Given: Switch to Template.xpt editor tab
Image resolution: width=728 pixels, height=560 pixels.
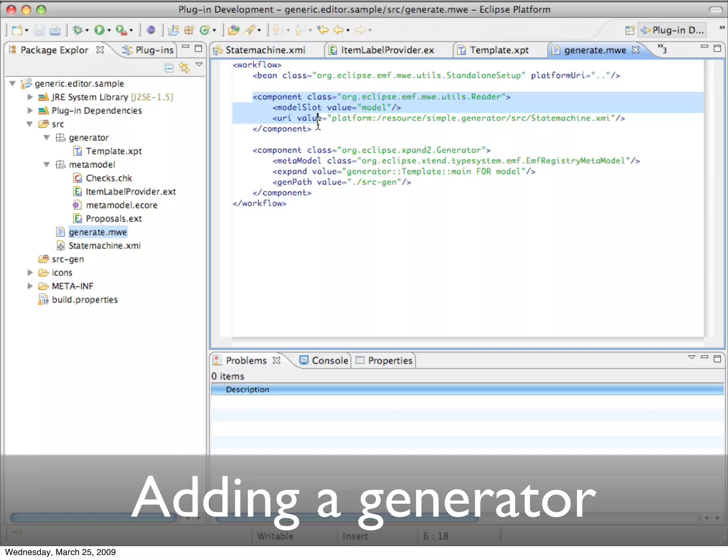Looking at the screenshot, I should 498,50.
